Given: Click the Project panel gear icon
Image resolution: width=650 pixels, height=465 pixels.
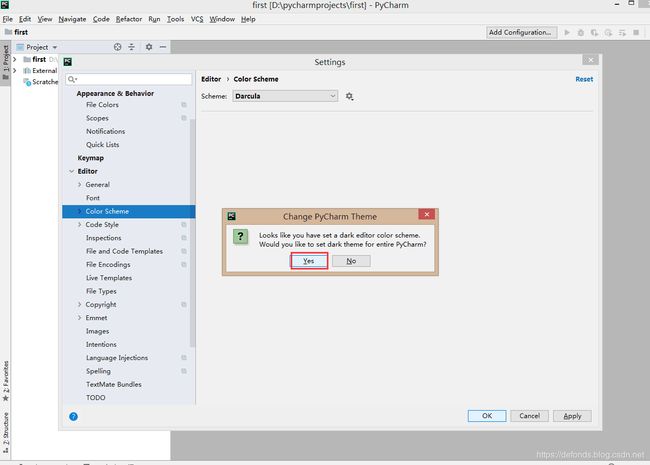Looking at the screenshot, I should pyautogui.click(x=149, y=47).
